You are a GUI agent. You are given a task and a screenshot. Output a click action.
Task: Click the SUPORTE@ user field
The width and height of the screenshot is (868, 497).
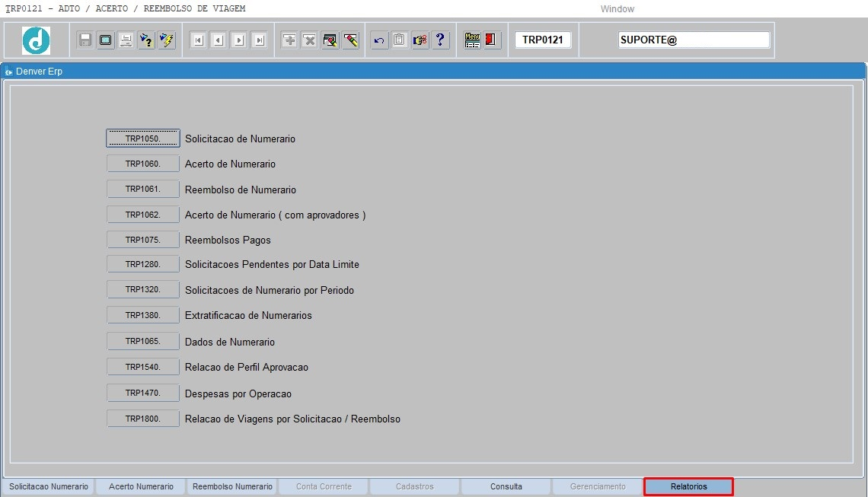(x=694, y=40)
